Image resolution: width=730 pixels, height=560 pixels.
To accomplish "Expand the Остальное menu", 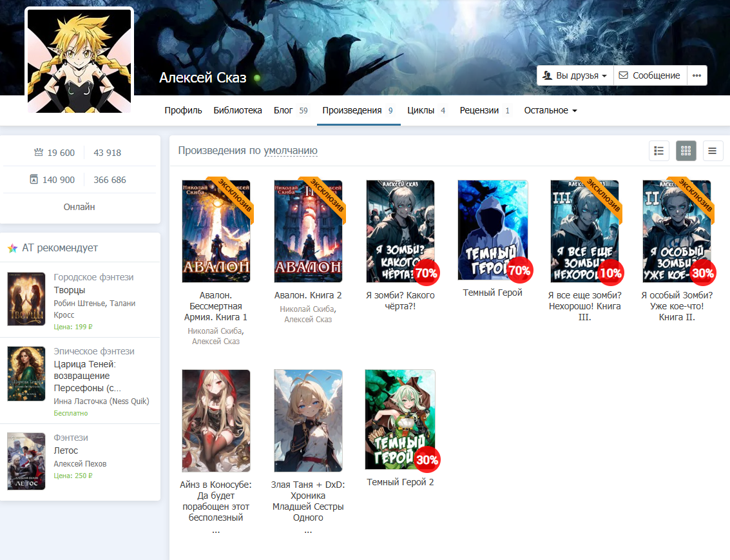I will tap(550, 110).
